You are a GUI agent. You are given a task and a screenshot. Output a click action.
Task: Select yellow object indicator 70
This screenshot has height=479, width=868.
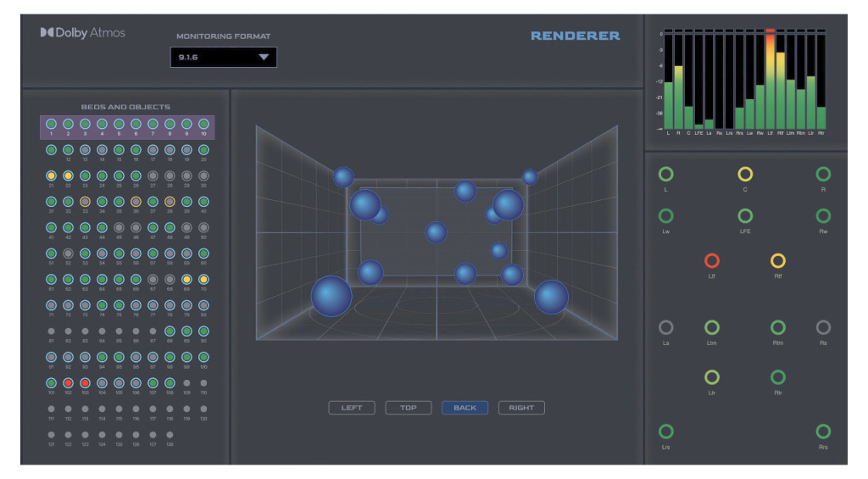203,280
